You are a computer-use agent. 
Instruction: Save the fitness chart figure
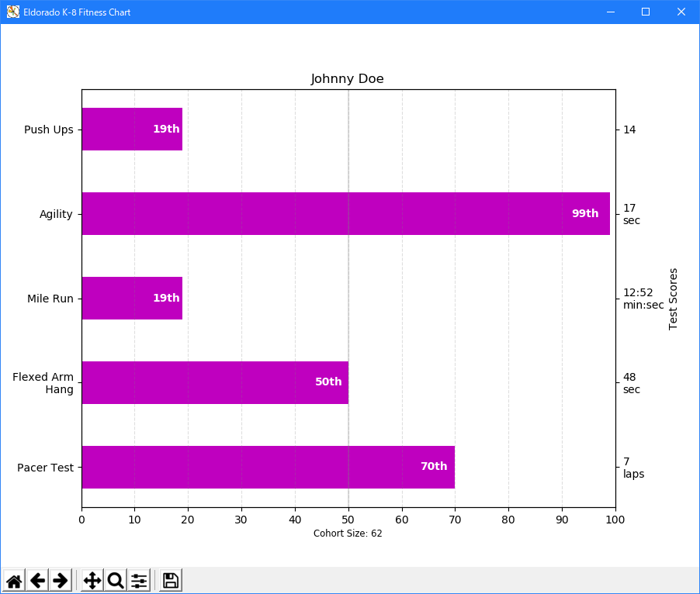click(x=169, y=580)
